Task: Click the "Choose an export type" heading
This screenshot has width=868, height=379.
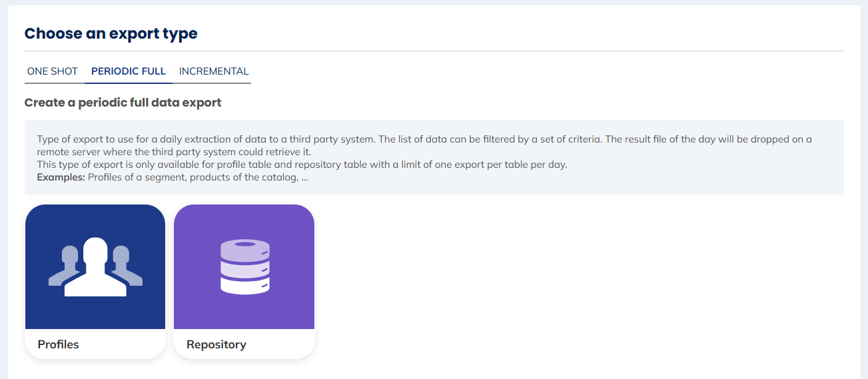Action: 111,33
